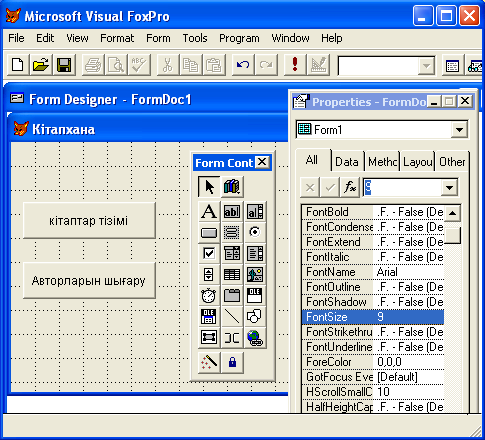Expand the property value dropdown arrow
This screenshot has height=440, width=485.
(449, 188)
